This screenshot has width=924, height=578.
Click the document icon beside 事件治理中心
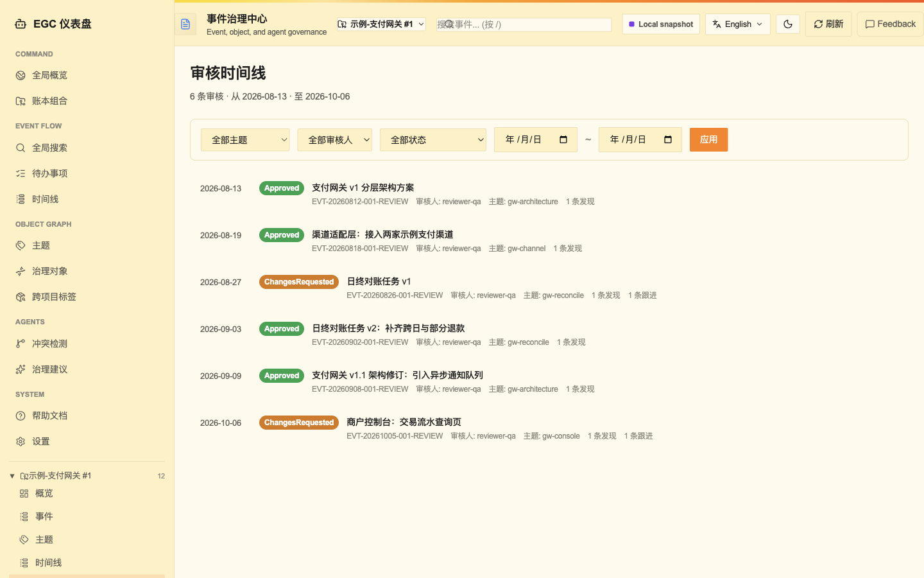pyautogui.click(x=185, y=24)
